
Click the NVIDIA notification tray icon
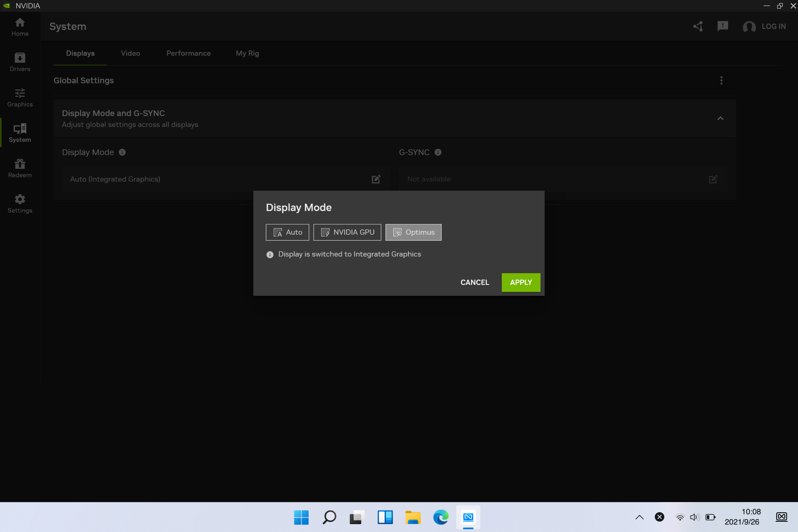[x=781, y=517]
